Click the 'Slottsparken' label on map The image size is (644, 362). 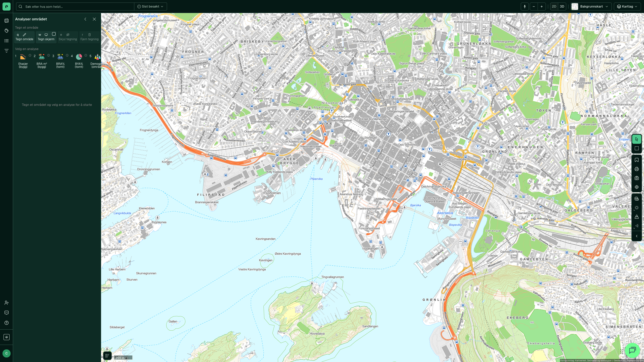[312, 72]
